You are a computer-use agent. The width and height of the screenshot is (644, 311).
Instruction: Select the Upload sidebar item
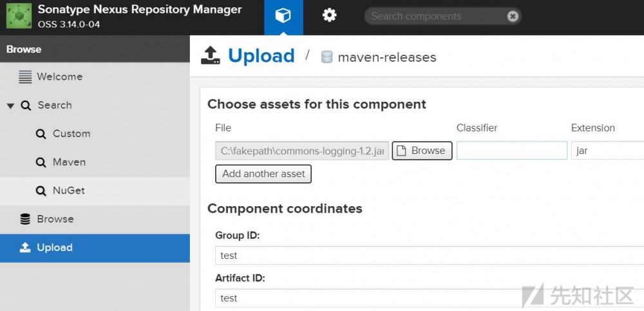(x=95, y=248)
